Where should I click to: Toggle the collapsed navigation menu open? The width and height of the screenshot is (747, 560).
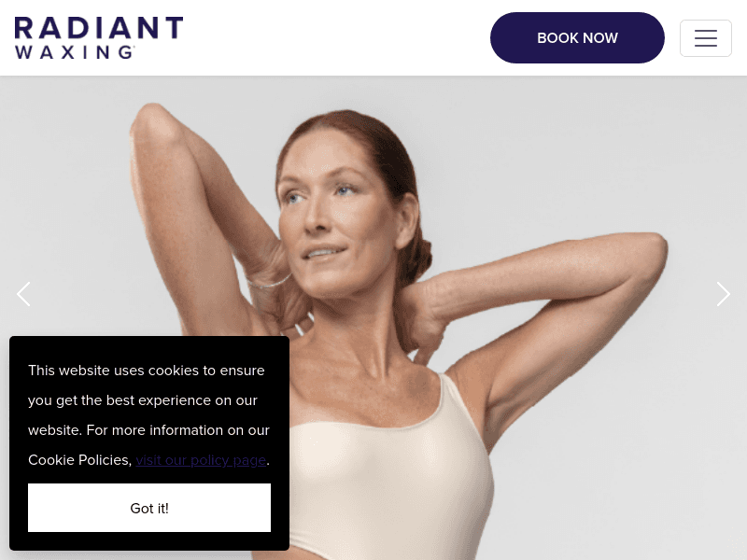tap(706, 38)
